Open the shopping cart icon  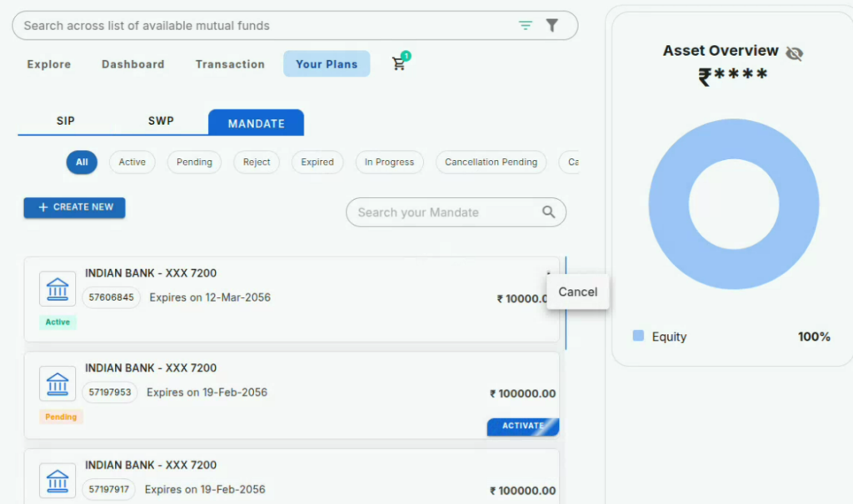pyautogui.click(x=399, y=64)
